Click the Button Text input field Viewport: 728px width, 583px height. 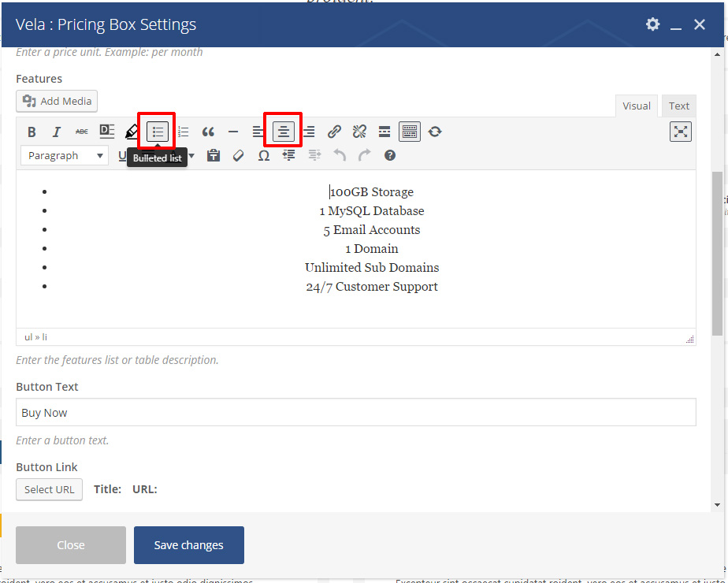pyautogui.click(x=355, y=413)
